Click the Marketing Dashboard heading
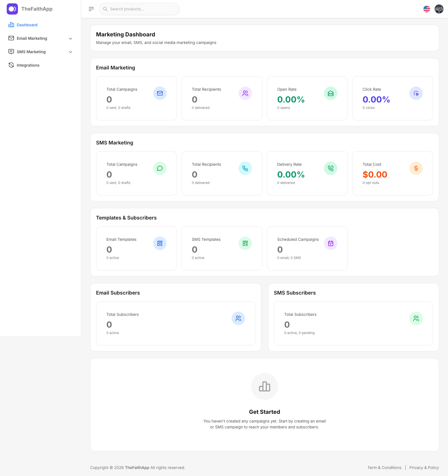This screenshot has width=448, height=476. pyautogui.click(x=125, y=34)
